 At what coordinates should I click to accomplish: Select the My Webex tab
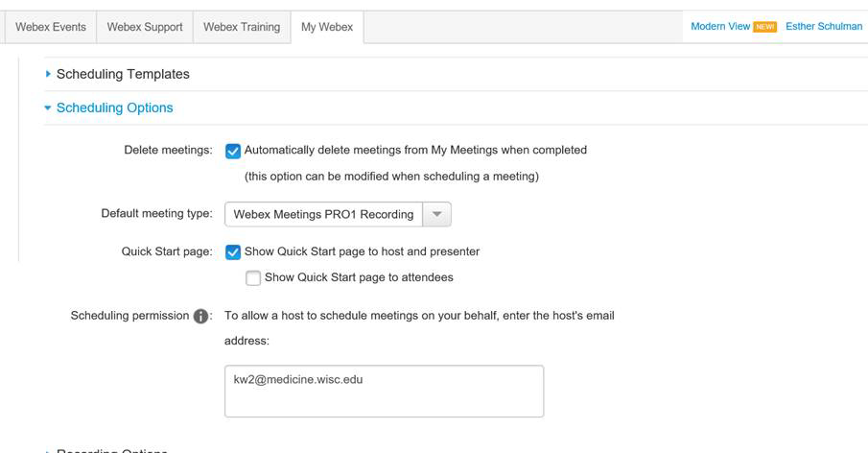pyautogui.click(x=327, y=27)
